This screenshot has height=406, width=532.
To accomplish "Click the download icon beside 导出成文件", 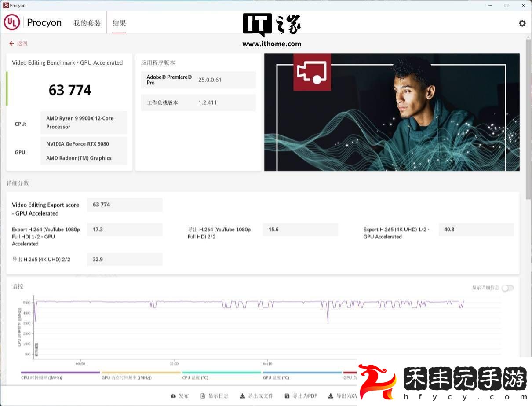I will (242, 396).
